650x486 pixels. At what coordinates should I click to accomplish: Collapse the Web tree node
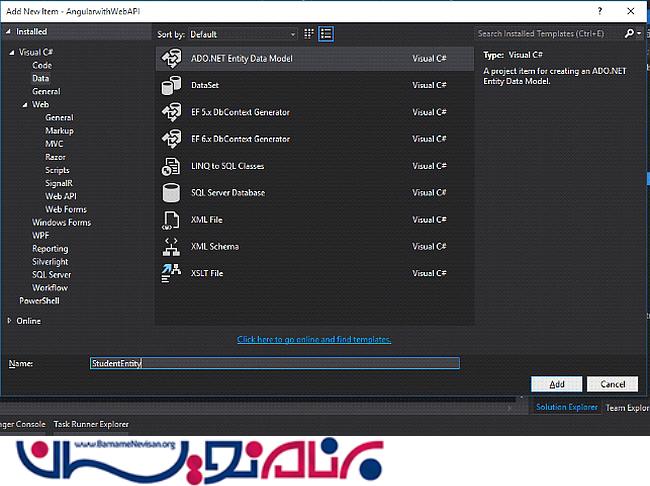pyautogui.click(x=25, y=105)
